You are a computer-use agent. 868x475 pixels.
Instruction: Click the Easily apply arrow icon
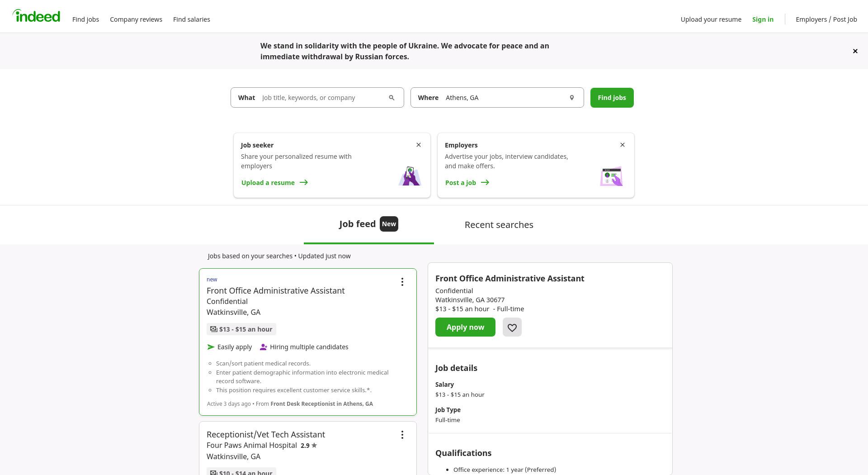(x=211, y=347)
